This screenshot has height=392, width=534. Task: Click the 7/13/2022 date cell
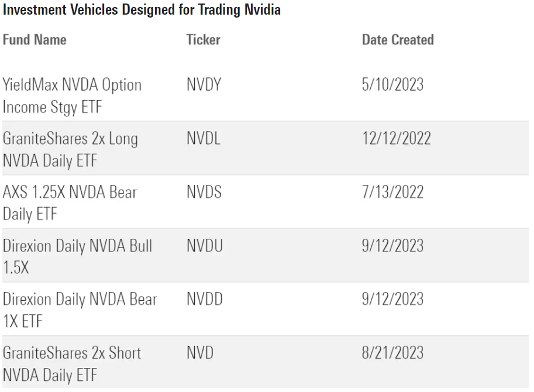point(392,192)
